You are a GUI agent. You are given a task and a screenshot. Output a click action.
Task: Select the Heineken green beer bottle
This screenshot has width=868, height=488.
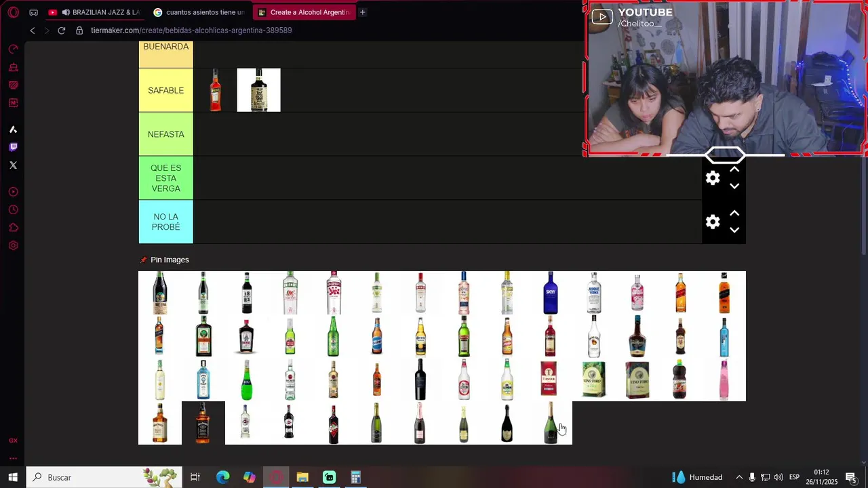point(334,336)
